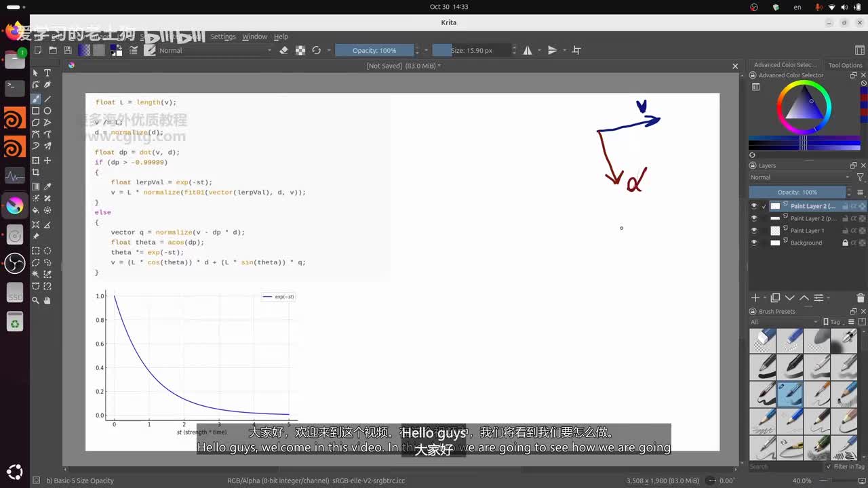Open the Settings menu

[223, 37]
